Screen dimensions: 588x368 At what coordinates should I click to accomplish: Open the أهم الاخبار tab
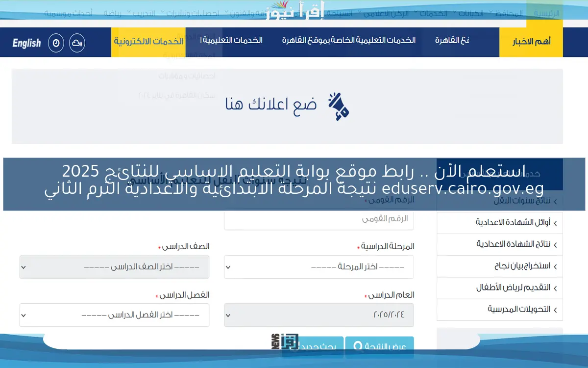531,42
